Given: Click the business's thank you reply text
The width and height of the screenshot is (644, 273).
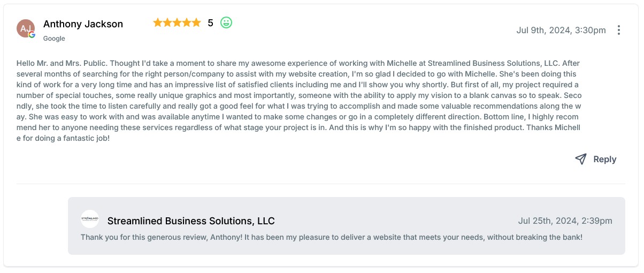Looking at the screenshot, I should [x=331, y=237].
